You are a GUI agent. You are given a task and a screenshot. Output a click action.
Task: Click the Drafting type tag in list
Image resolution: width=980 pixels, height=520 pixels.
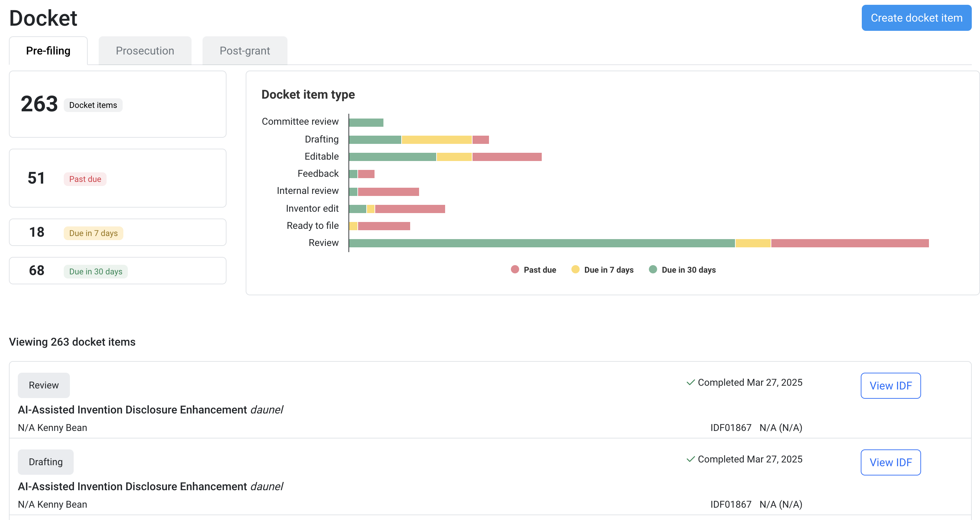(x=46, y=462)
